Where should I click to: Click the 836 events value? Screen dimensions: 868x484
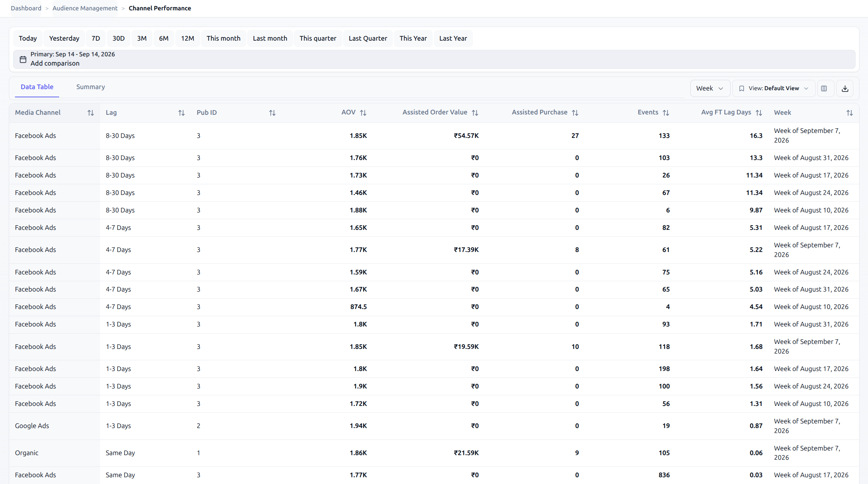[x=664, y=475]
